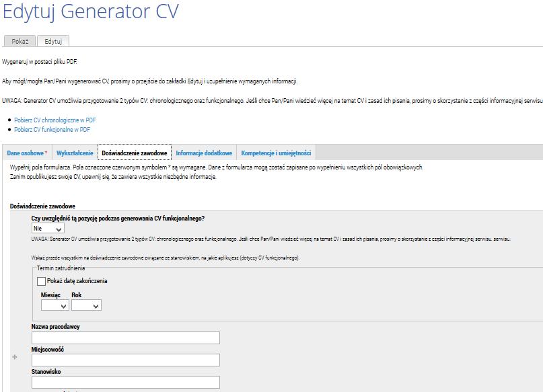Download 'Pobierz CV chronologiczne w PDF'

(55, 120)
